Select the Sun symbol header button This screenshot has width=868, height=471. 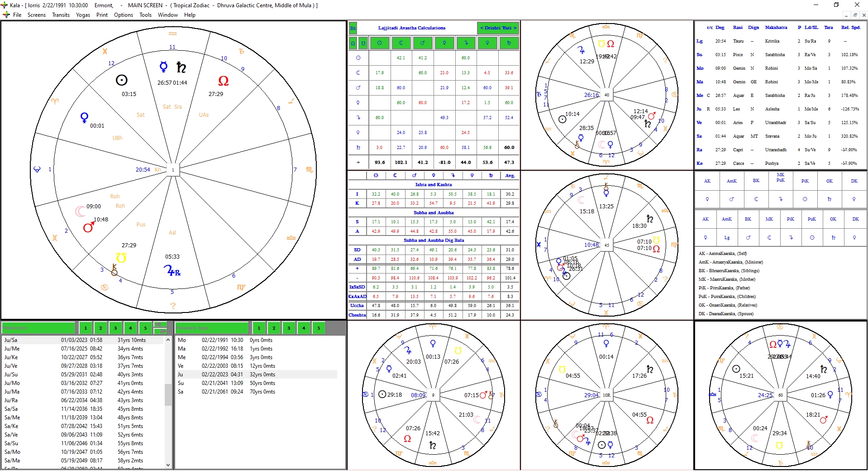click(379, 43)
